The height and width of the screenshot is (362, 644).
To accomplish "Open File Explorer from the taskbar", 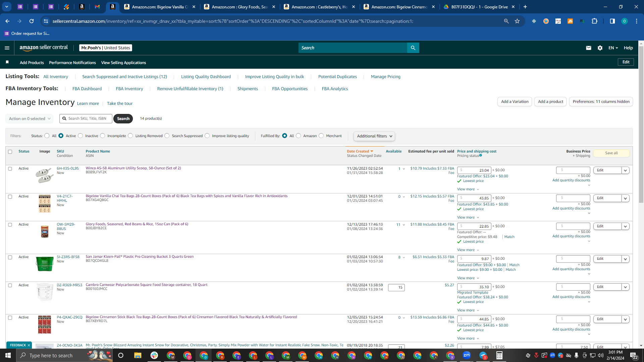I will [138, 355].
